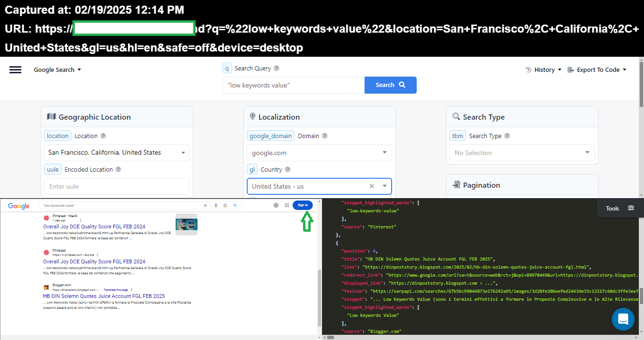This screenshot has height=340, width=644.
Task: Open more options for Pinterest tizal9 result
Action: [80, 220]
